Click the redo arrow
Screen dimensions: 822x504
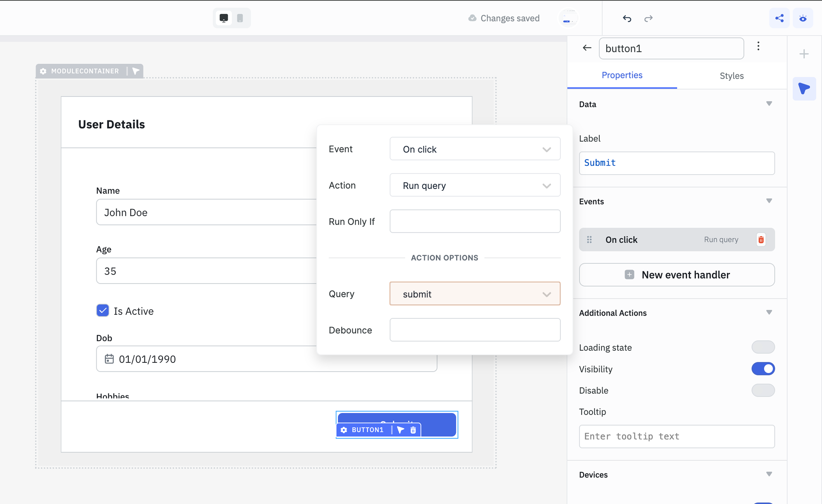point(648,18)
